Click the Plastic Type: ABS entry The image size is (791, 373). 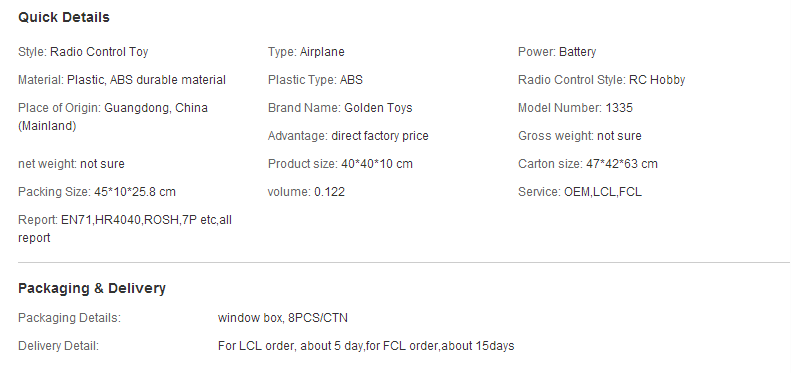tap(315, 80)
